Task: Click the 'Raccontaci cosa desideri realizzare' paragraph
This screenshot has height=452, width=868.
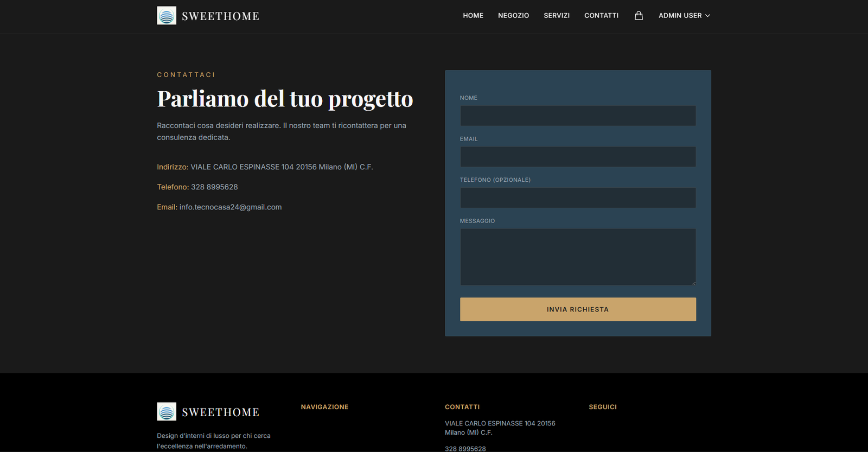Action: point(282,131)
